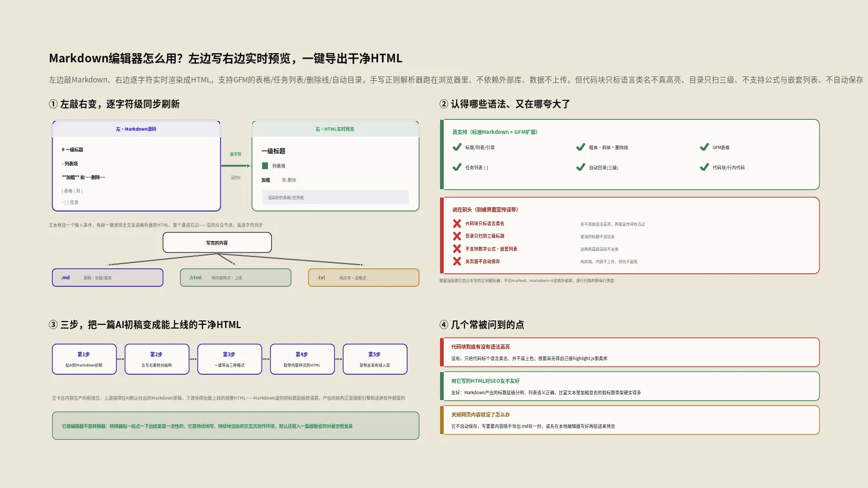Click the red X beside 关页面不自动保存

pyautogui.click(x=457, y=261)
